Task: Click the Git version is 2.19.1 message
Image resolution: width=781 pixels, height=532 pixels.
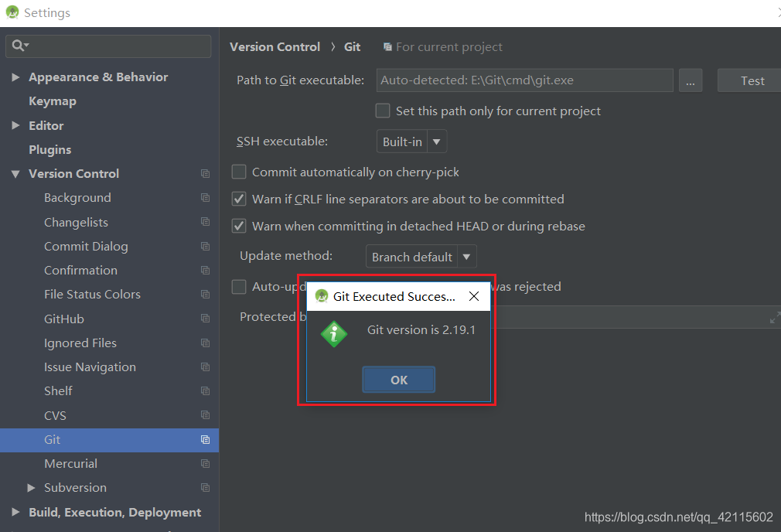Action: 421,329
